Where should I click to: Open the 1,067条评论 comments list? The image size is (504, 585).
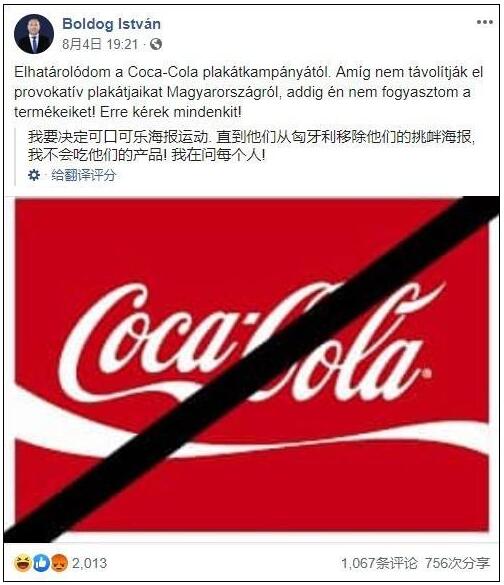380,563
